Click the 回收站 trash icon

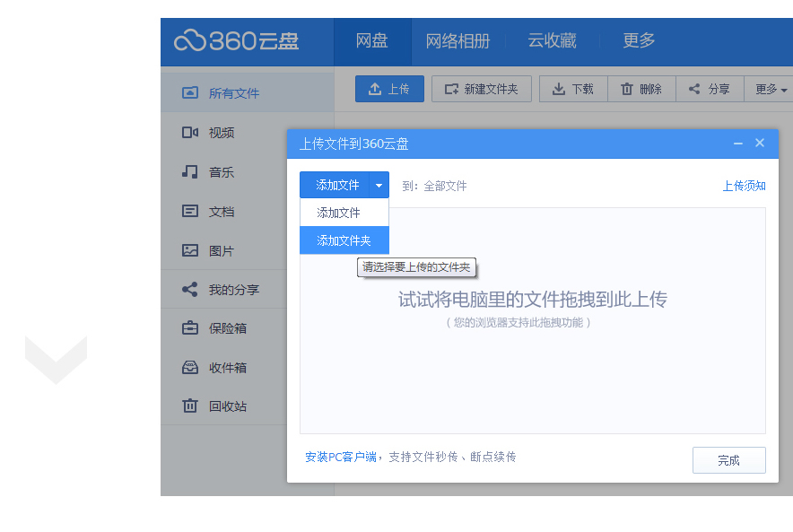pyautogui.click(x=190, y=406)
